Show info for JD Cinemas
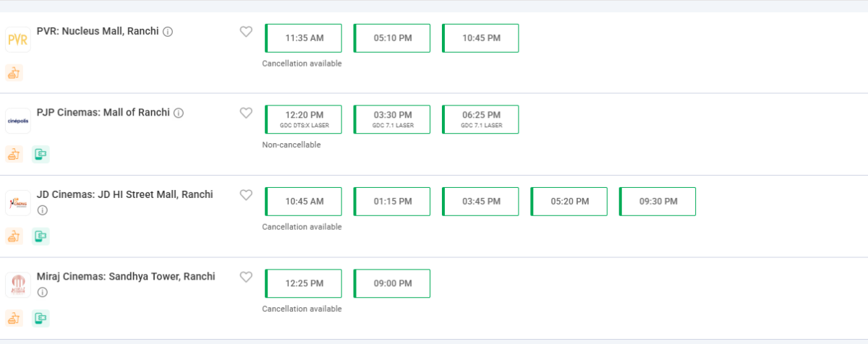 42,210
